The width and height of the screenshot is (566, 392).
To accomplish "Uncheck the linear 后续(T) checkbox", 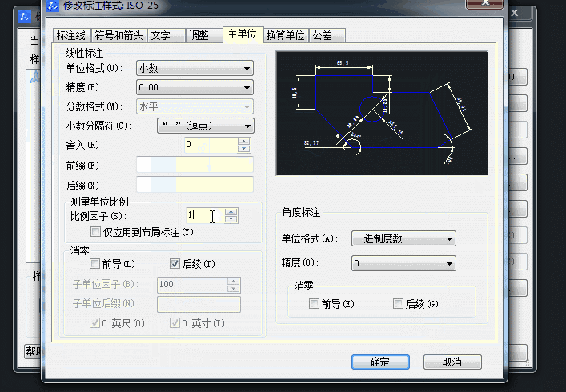I will click(175, 264).
